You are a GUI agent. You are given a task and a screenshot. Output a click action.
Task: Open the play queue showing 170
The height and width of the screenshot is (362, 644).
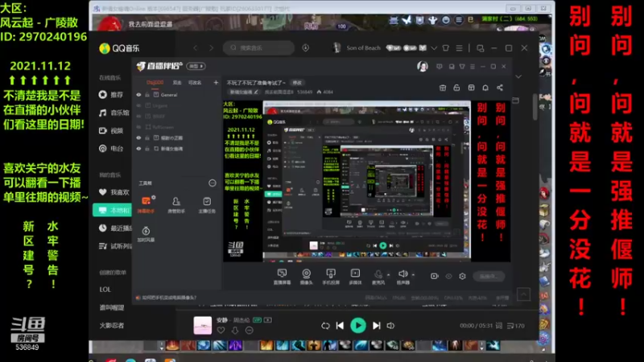[x=516, y=326]
